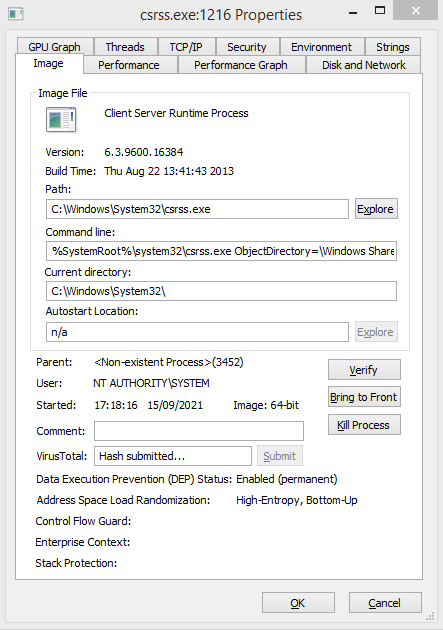The height and width of the screenshot is (630, 443).
Task: Click the version value 6.3.9600.16384
Action: (x=143, y=152)
